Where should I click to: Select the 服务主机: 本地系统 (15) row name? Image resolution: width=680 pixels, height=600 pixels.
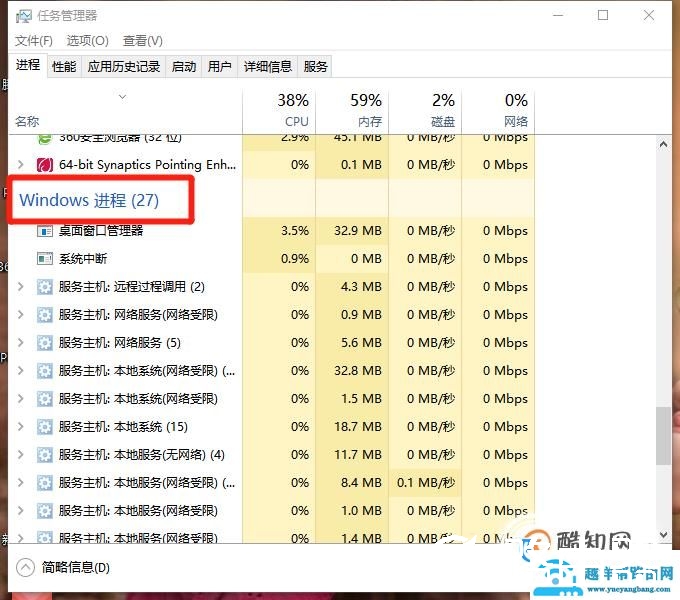coord(123,427)
